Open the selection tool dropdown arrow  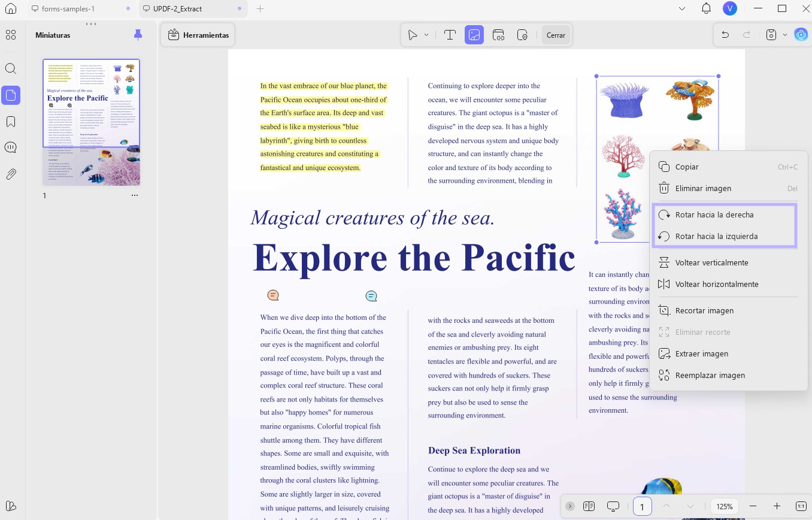[x=426, y=35]
